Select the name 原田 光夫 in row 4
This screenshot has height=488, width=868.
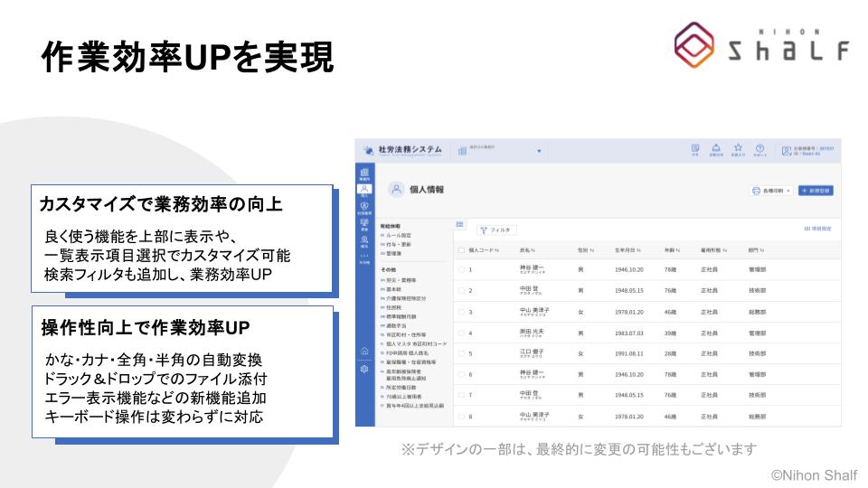[x=532, y=332]
